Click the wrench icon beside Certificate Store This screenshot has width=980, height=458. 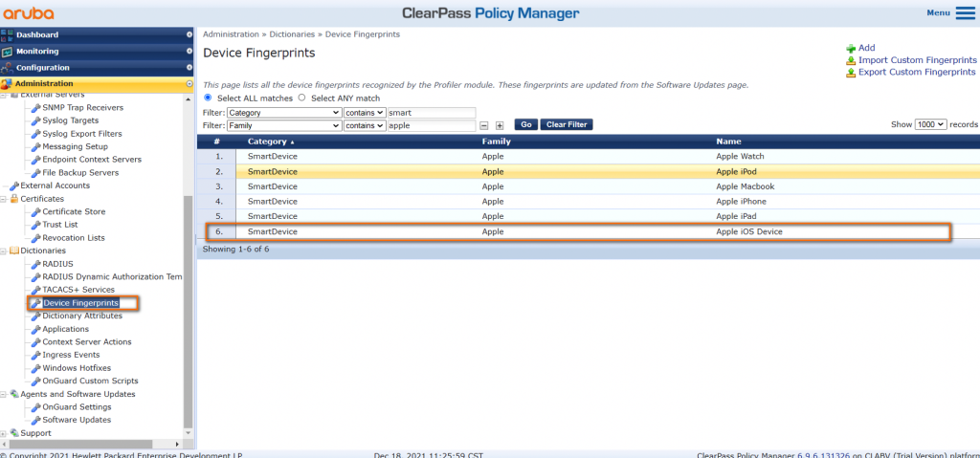pyautogui.click(x=36, y=212)
